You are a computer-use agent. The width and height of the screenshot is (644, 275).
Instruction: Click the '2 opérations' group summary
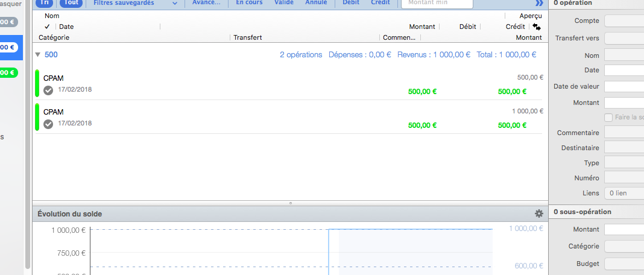click(x=301, y=55)
